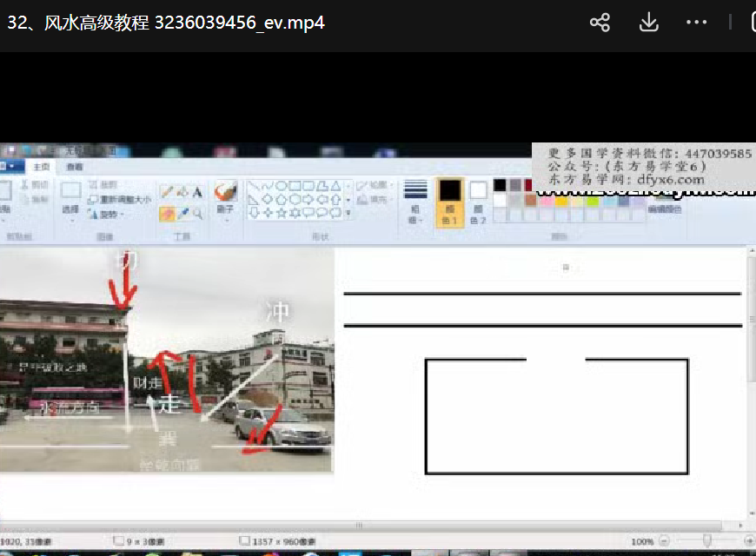The width and height of the screenshot is (756, 556).
Task: Select Color 2 background box
Action: pyautogui.click(x=478, y=202)
